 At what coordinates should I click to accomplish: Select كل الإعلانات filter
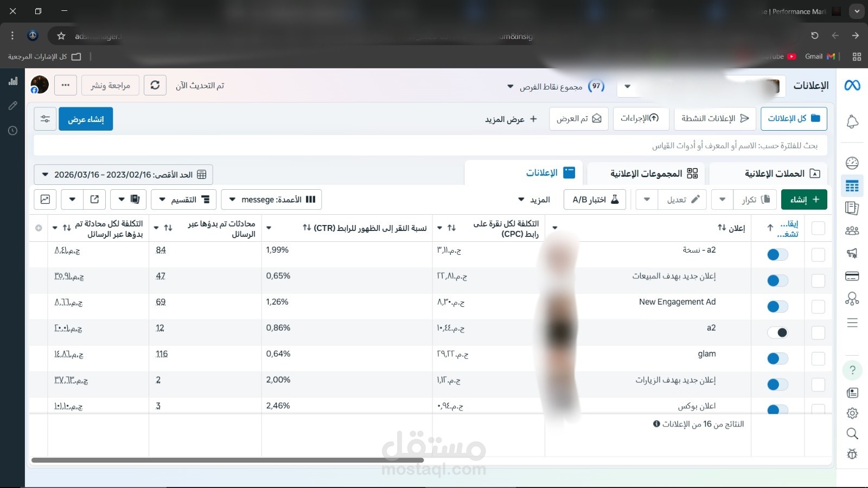click(x=794, y=118)
